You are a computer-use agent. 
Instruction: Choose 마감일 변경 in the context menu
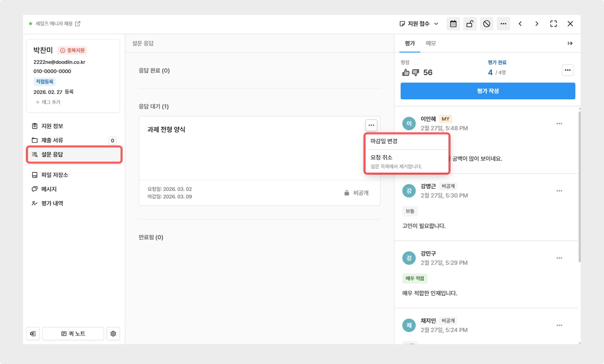click(x=407, y=141)
